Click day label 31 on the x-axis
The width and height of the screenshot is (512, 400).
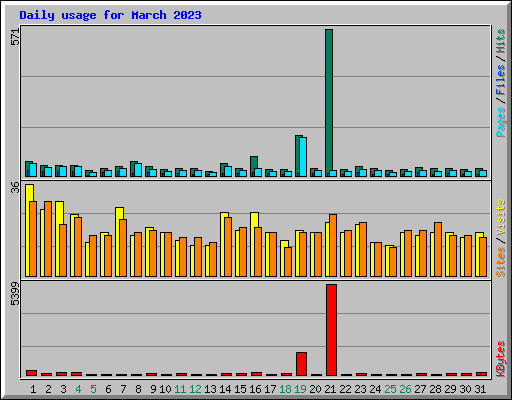pos(480,389)
